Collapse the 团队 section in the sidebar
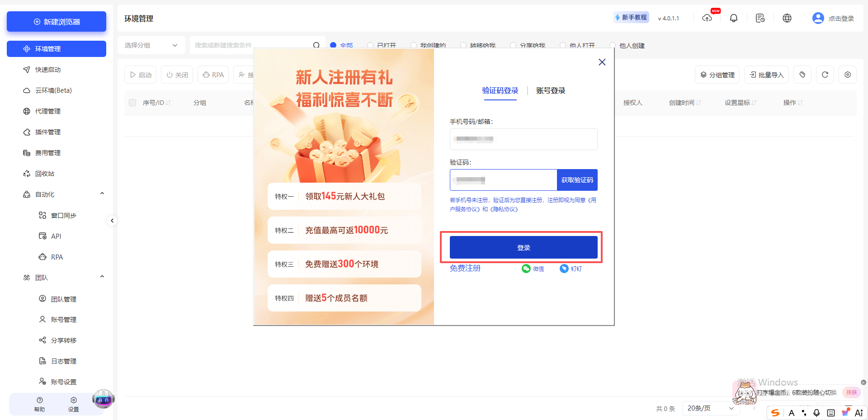 [102, 277]
